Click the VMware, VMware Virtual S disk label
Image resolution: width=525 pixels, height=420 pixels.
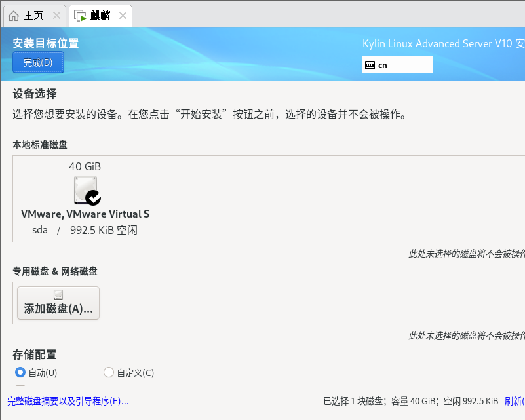coord(85,214)
